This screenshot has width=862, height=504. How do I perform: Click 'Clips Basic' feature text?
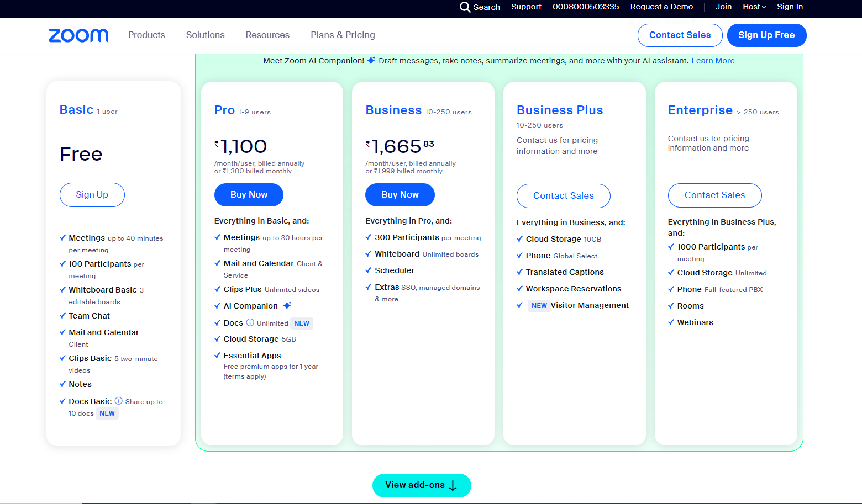click(90, 358)
